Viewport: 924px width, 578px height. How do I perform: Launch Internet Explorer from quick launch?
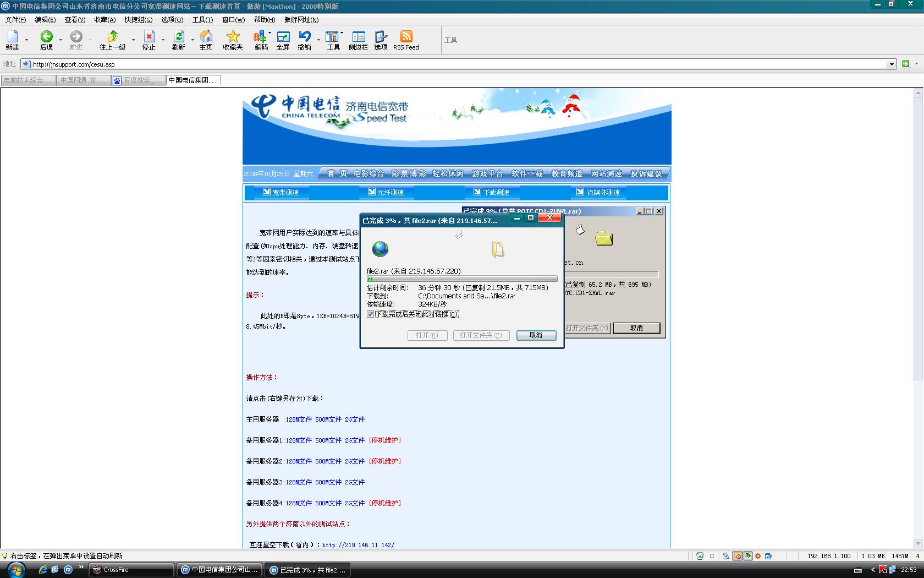(42, 570)
